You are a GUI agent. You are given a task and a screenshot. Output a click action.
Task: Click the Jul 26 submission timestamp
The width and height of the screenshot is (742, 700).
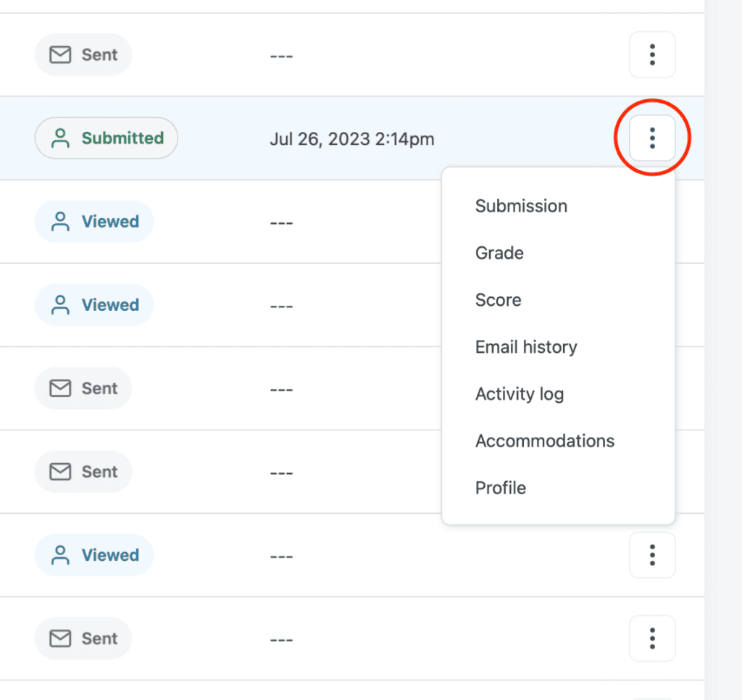(352, 138)
